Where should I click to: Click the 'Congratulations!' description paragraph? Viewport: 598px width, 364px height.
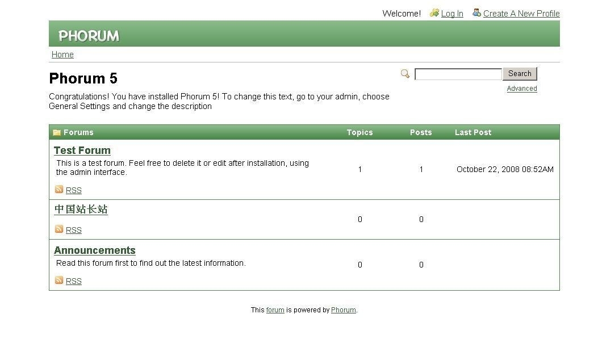[219, 102]
